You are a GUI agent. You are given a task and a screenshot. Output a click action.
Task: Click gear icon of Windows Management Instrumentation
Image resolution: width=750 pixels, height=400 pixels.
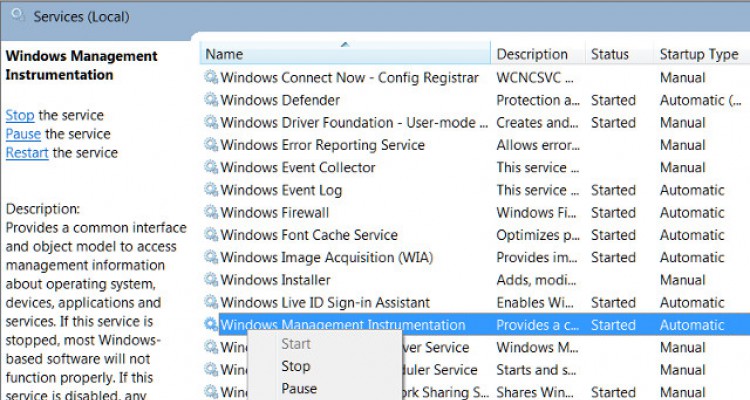(x=211, y=324)
